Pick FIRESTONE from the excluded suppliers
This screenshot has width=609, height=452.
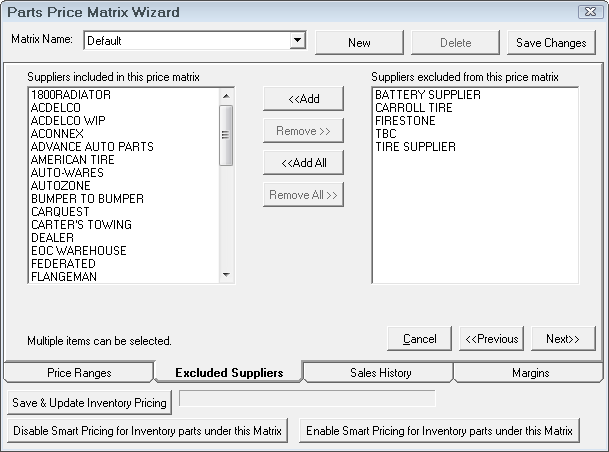click(404, 121)
